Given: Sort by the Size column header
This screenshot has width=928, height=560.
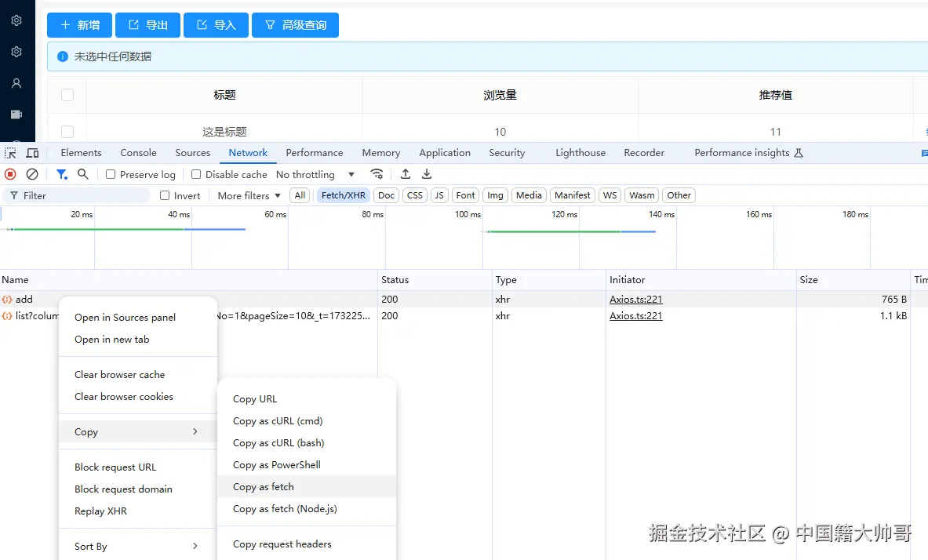Looking at the screenshot, I should (x=853, y=279).
